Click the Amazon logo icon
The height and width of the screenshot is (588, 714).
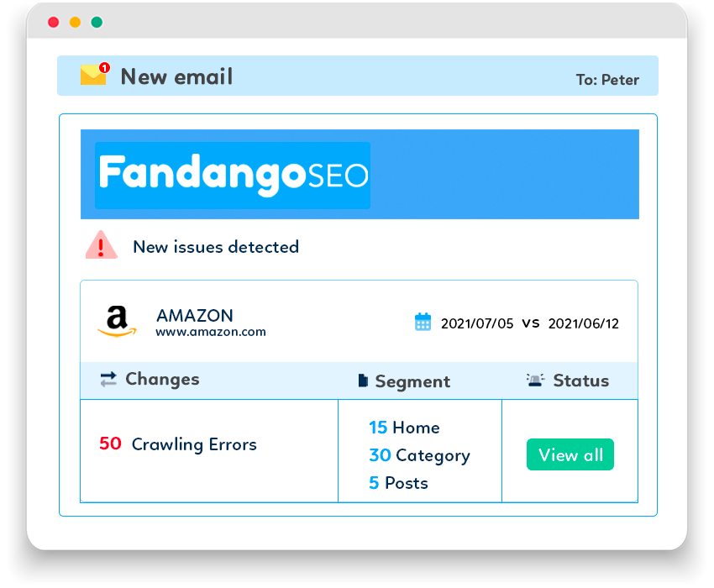[117, 321]
